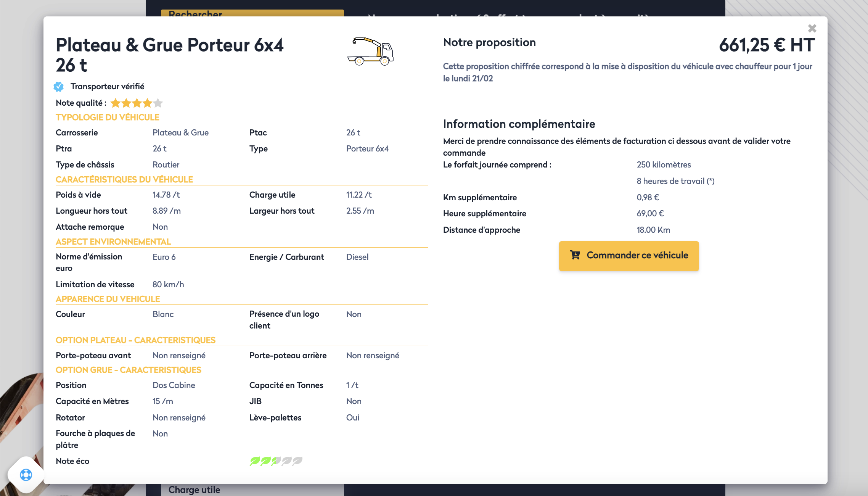Screen dimensions: 868x496
Task: Click the grey fifth quality star
Action: (158, 103)
